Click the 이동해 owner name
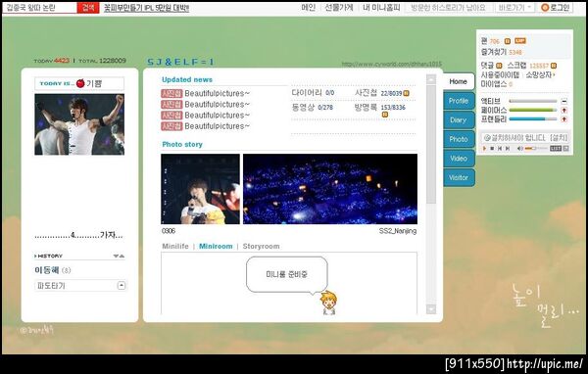The width and height of the screenshot is (588, 374). click(47, 270)
